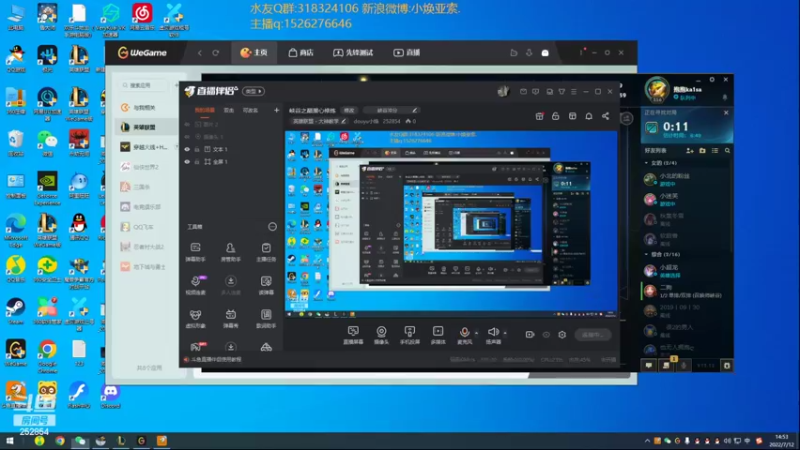This screenshot has height=450, width=800.
Task: Open chat icon at League client bottom
Action: click(x=648, y=365)
